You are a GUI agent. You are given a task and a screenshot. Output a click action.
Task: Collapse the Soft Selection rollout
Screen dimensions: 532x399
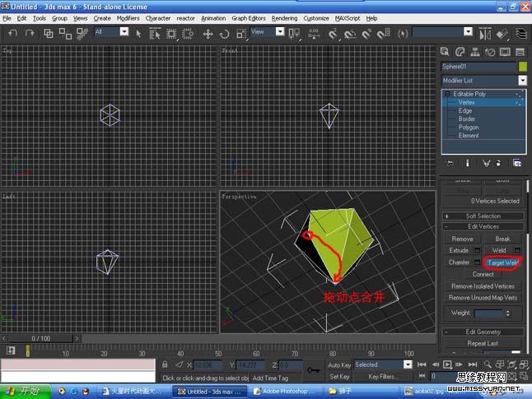pyautogui.click(x=483, y=216)
